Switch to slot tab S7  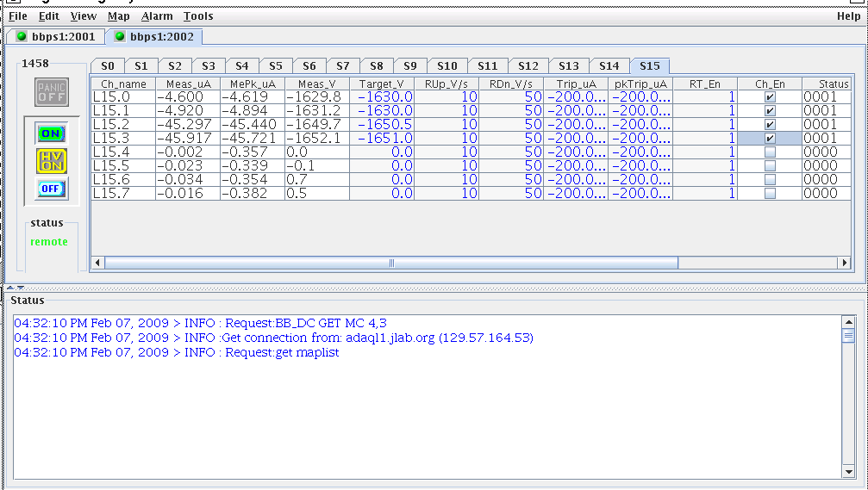tap(343, 65)
